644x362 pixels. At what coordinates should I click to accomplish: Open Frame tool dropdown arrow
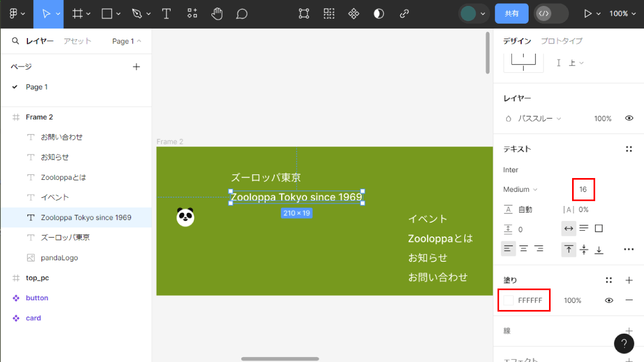(x=89, y=14)
